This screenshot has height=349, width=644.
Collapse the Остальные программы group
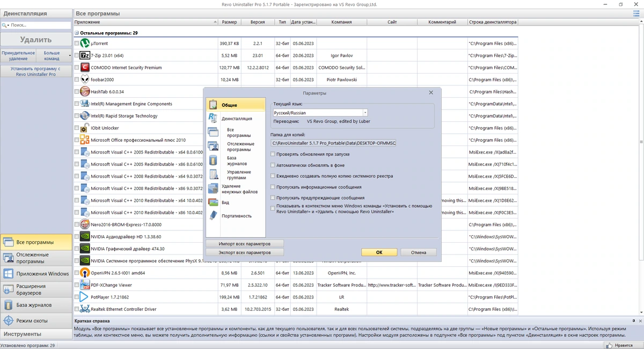click(77, 33)
